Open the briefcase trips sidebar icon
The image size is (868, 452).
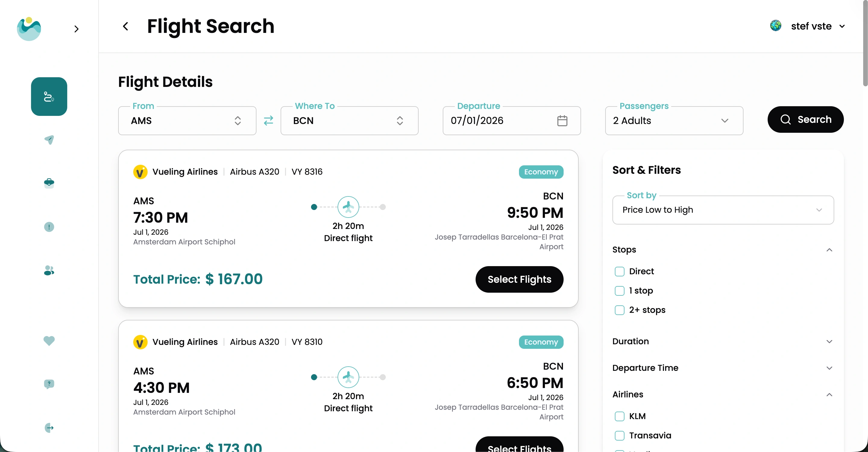tap(49, 183)
